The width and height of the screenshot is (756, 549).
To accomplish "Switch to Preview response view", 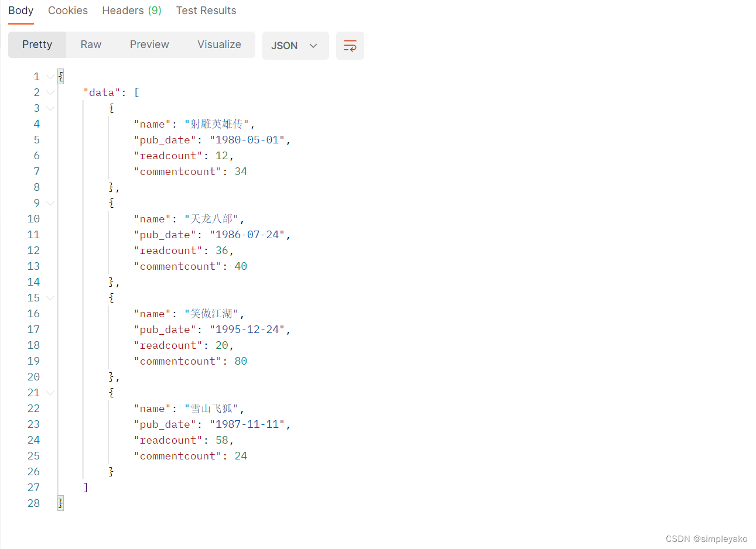I will coord(149,44).
